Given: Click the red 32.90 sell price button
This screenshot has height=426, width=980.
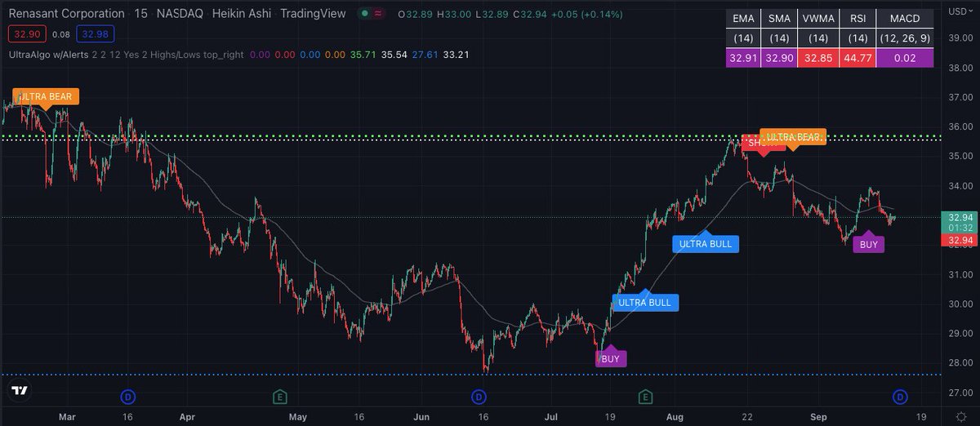Looking at the screenshot, I should click(27, 34).
